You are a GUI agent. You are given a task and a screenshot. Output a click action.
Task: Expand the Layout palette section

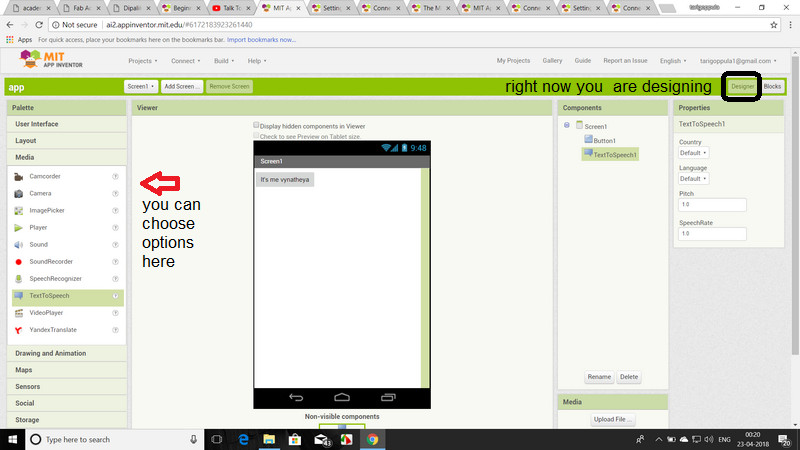(x=67, y=141)
